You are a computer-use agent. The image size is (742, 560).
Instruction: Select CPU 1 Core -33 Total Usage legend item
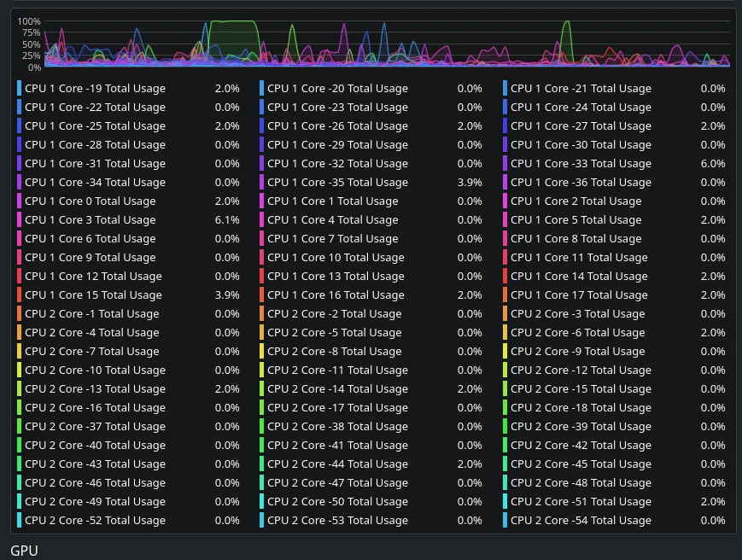[614, 164]
